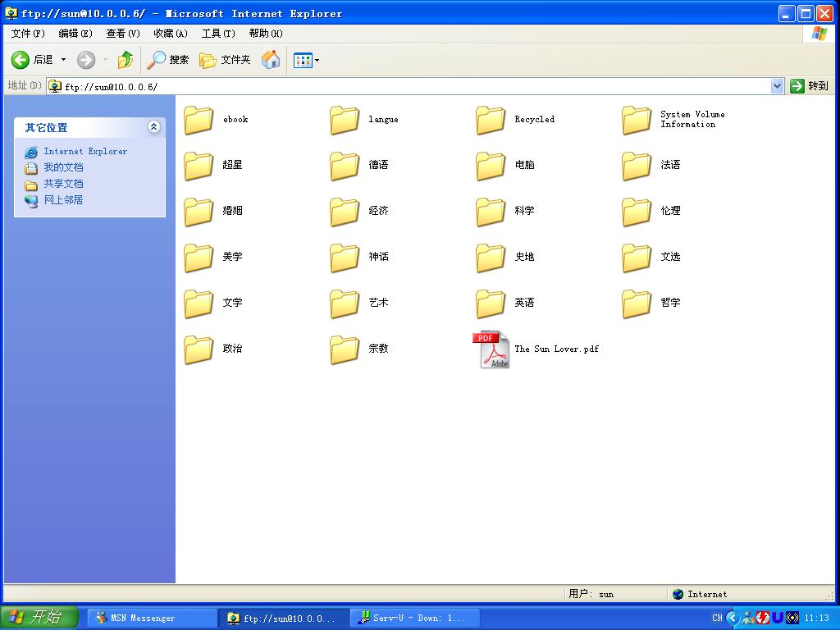Select the 哲学 folder icon
This screenshot has height=630, width=840.
pyautogui.click(x=637, y=303)
